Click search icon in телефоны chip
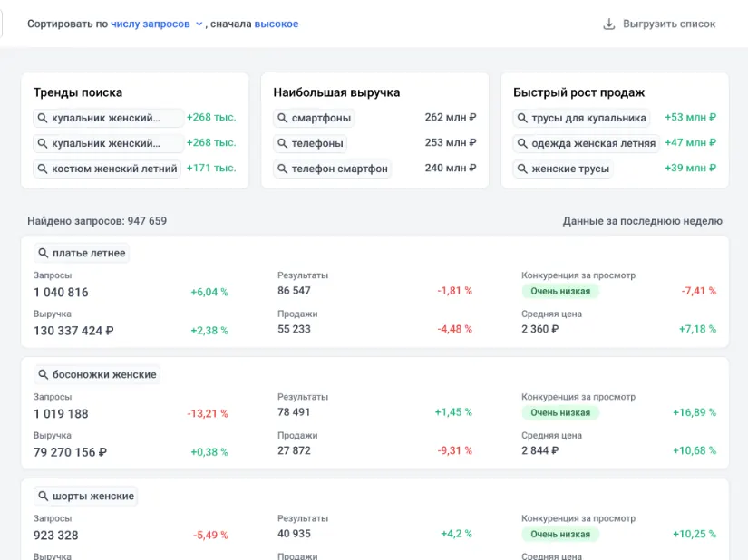The height and width of the screenshot is (560, 748). tap(282, 143)
